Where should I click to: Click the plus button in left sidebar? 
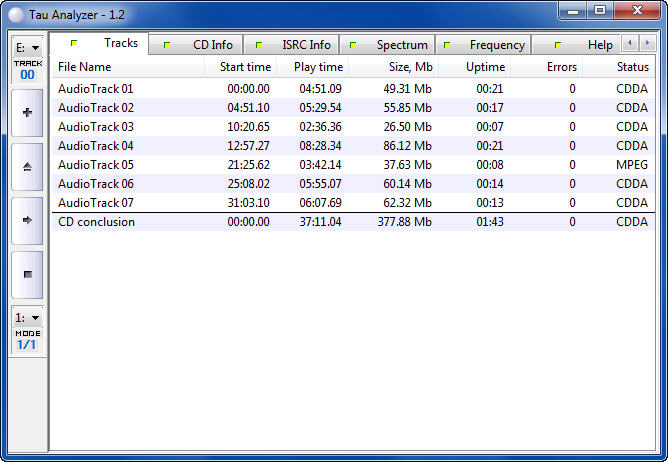point(27,112)
